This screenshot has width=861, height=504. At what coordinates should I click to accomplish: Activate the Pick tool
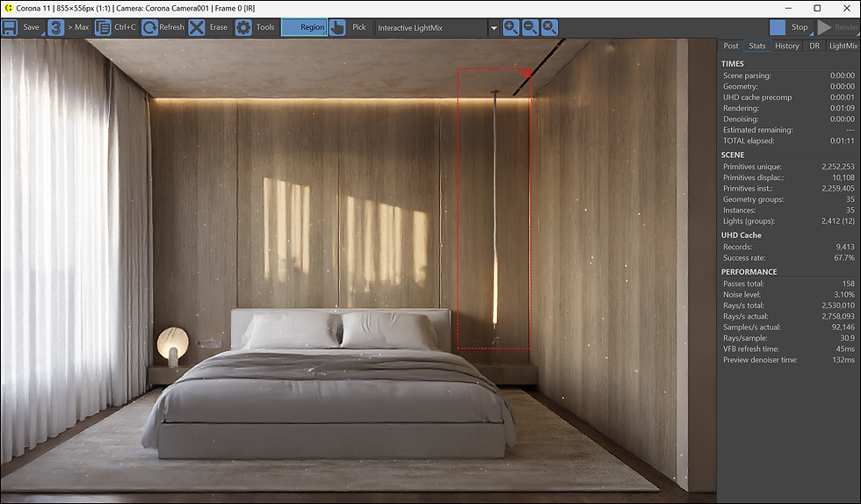(348, 27)
